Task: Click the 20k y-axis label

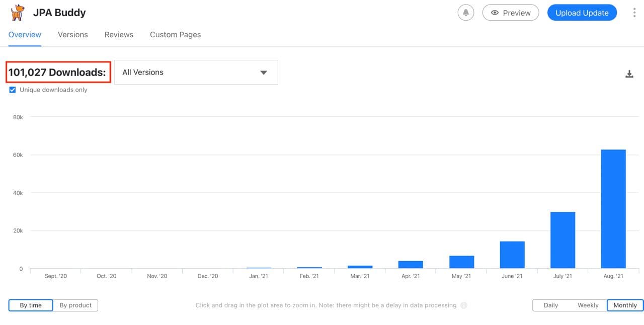Action: pos(18,231)
